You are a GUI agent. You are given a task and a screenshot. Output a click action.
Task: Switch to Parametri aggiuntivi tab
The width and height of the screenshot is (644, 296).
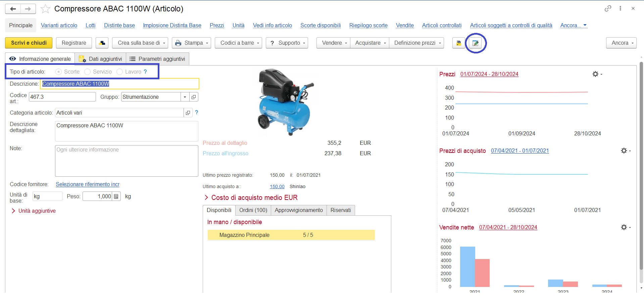(157, 59)
